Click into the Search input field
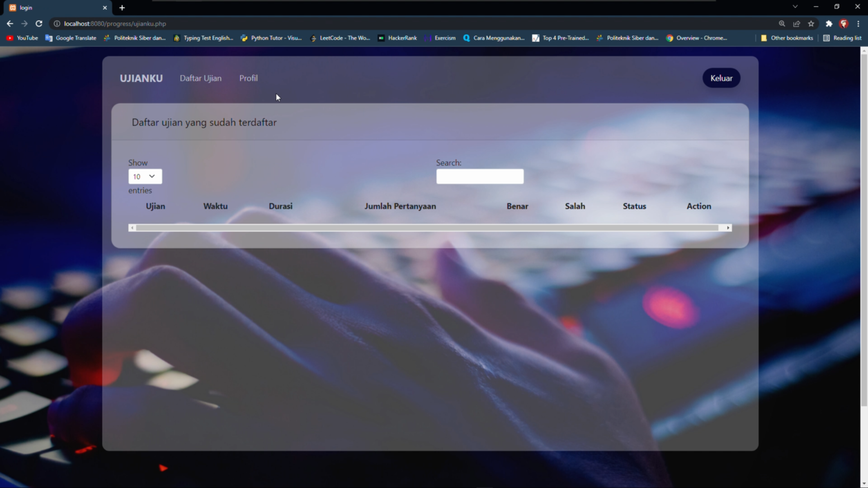Screen dimensions: 868x488 coord(480,176)
